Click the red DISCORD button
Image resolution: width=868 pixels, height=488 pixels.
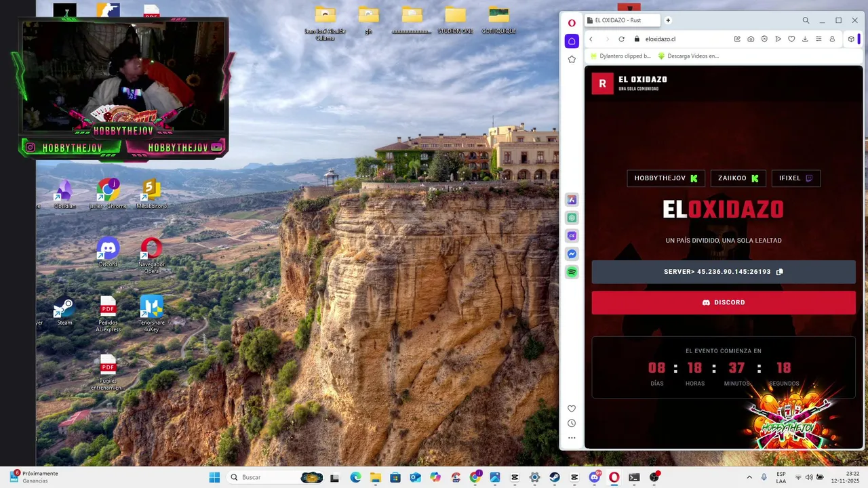click(x=724, y=302)
